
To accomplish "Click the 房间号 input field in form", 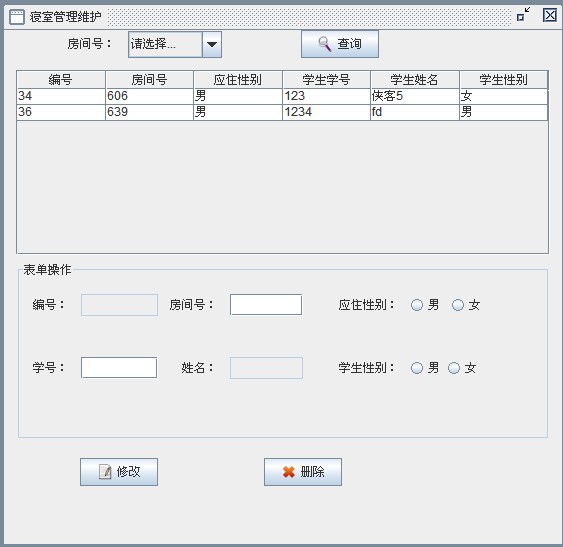I will [x=266, y=305].
